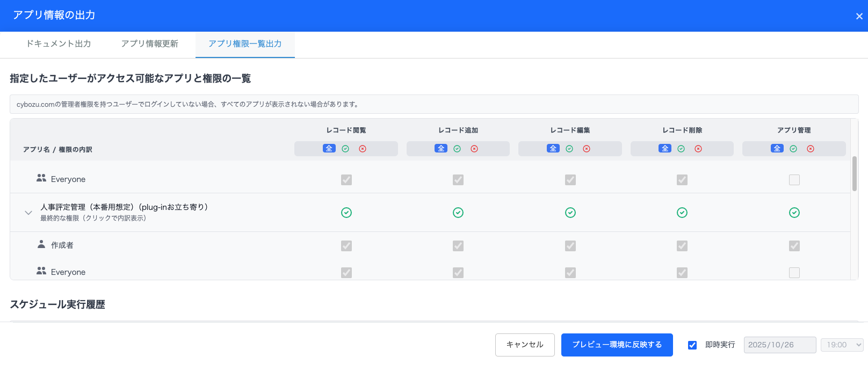Click the green check in 人事評定管理 row under レコード閲覧

[346, 213]
